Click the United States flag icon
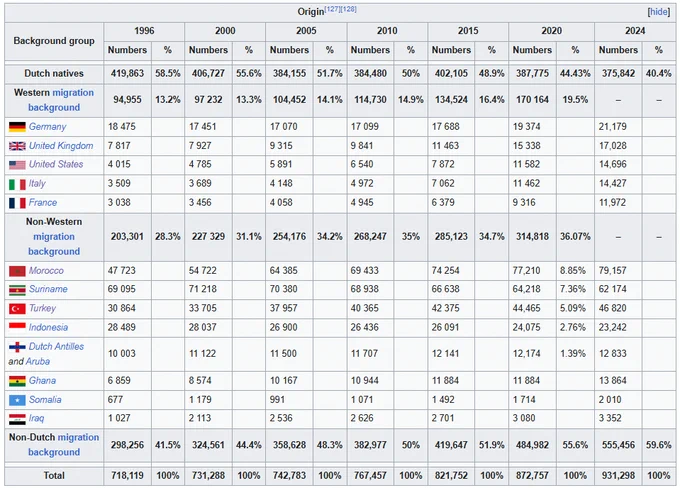This screenshot has width=680, height=488. click(17, 165)
